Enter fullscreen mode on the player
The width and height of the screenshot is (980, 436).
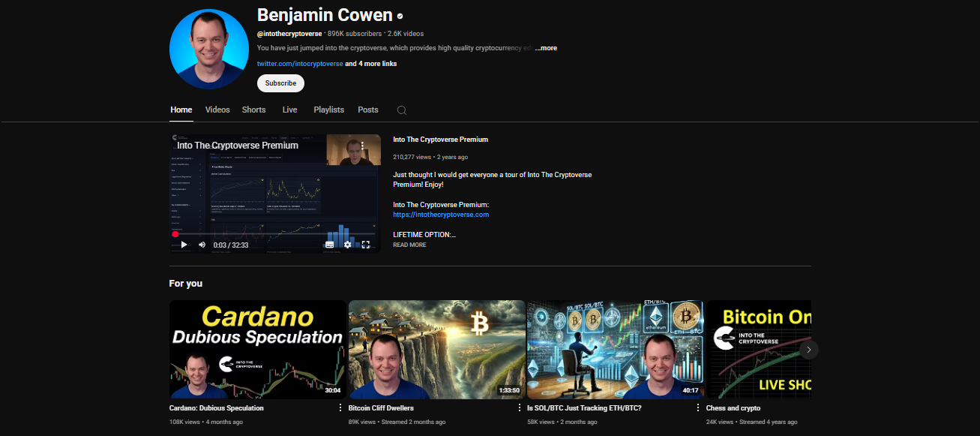(x=366, y=244)
